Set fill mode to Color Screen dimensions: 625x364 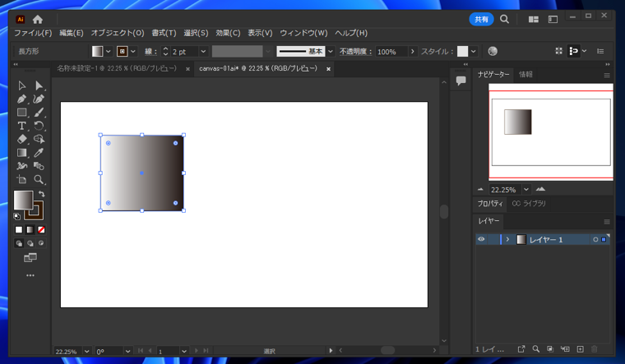19,230
